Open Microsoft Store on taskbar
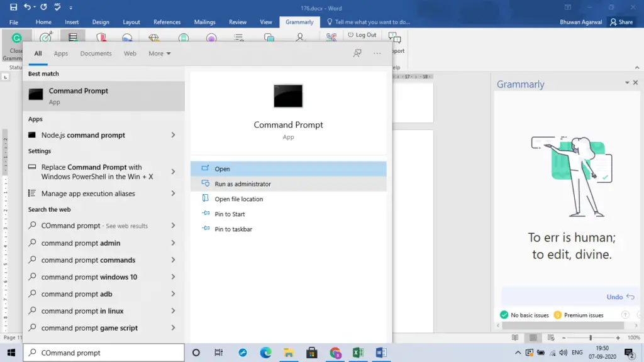Image resolution: width=644 pixels, height=362 pixels. [x=312, y=353]
